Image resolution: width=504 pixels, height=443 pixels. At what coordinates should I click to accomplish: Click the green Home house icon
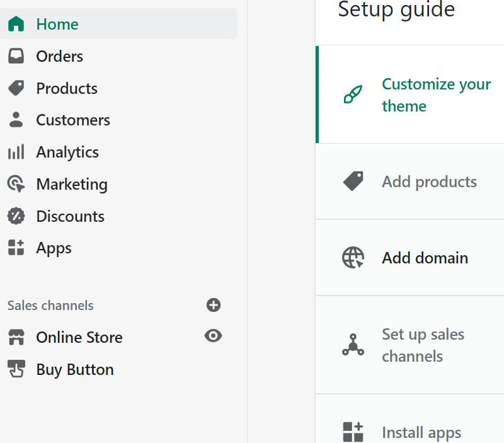[x=16, y=24]
